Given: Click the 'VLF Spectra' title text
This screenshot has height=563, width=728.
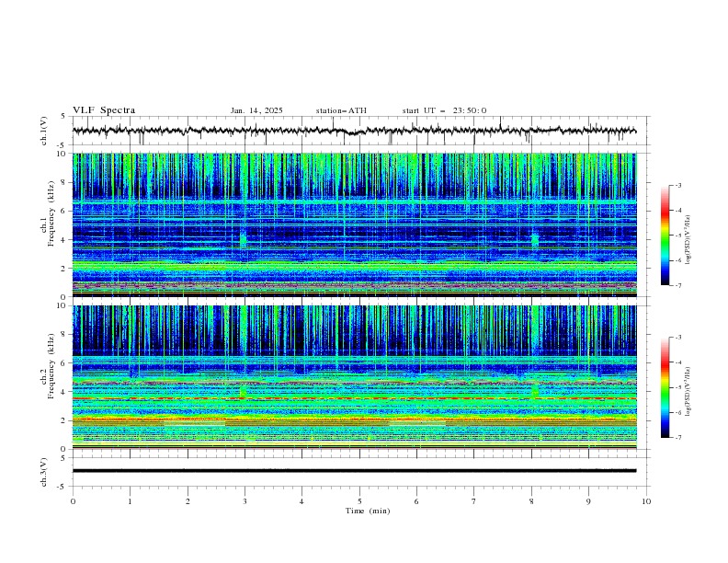Looking at the screenshot, I should (104, 110).
